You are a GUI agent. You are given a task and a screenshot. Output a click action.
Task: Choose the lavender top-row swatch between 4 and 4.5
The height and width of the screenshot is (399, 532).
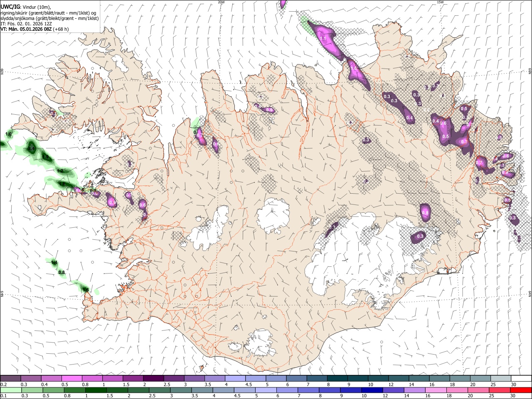pyautogui.click(x=234, y=378)
